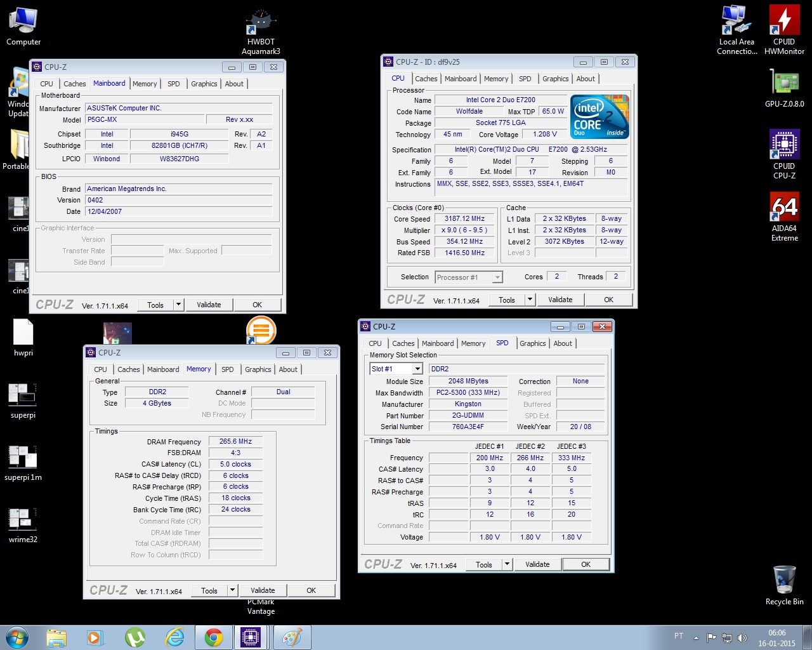812x650 pixels.
Task: Click Validate in the df9v25 window
Action: pyautogui.click(x=560, y=300)
